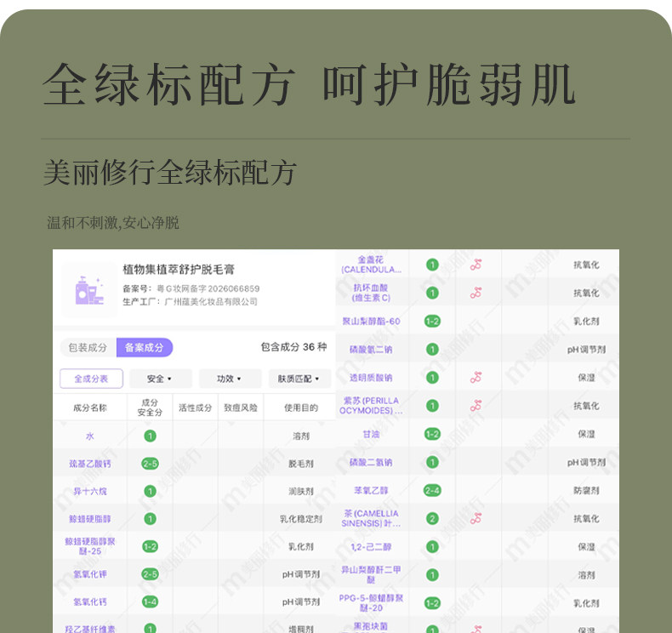Click the safety badge for 异山梨醇酐二甲醚
This screenshot has height=633, width=672.
[x=432, y=574]
